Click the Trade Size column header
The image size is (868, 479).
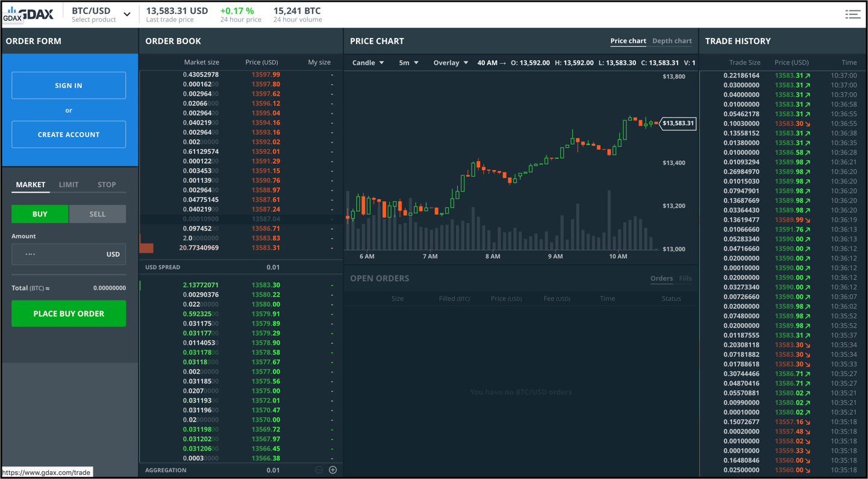[x=745, y=63]
